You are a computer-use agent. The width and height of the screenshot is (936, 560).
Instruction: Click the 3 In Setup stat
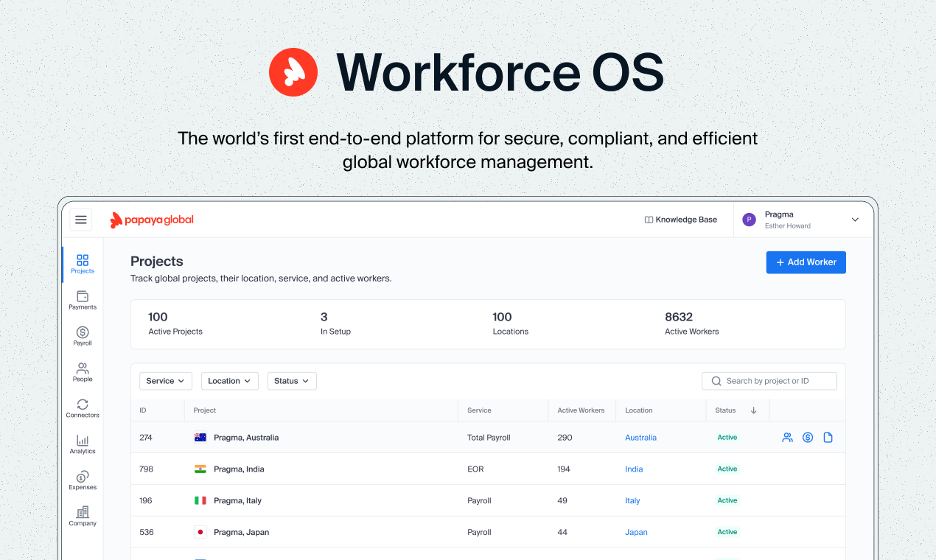click(335, 323)
